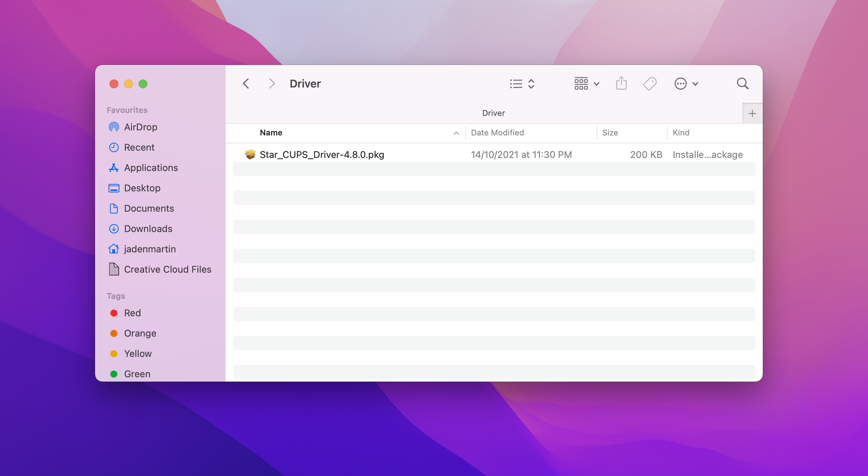Click the Edit Tags icon
This screenshot has height=476, width=868.
pos(650,84)
